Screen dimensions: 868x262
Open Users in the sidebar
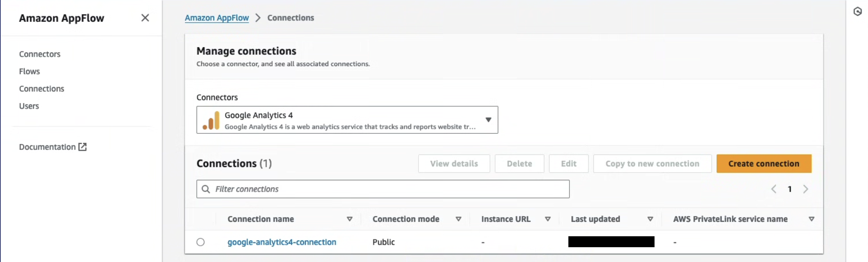pos(29,106)
